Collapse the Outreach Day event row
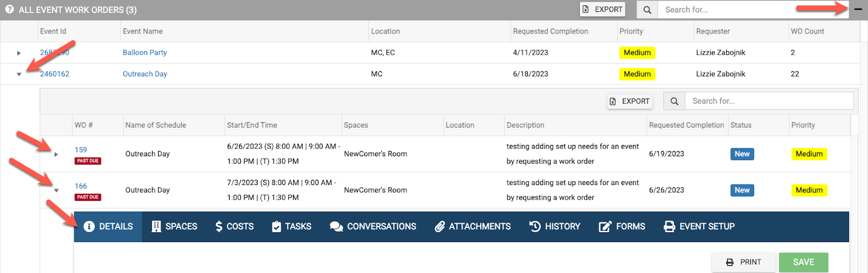 coord(19,74)
